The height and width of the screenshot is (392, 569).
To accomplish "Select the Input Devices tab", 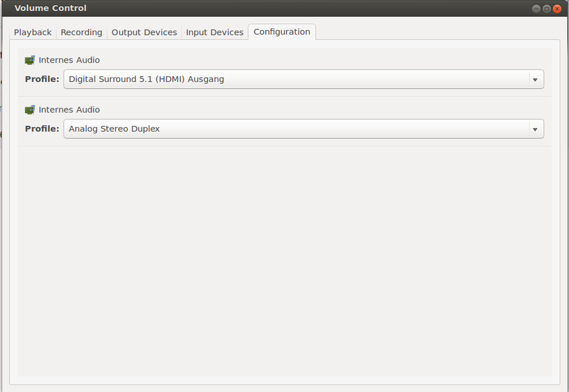I will point(214,33).
